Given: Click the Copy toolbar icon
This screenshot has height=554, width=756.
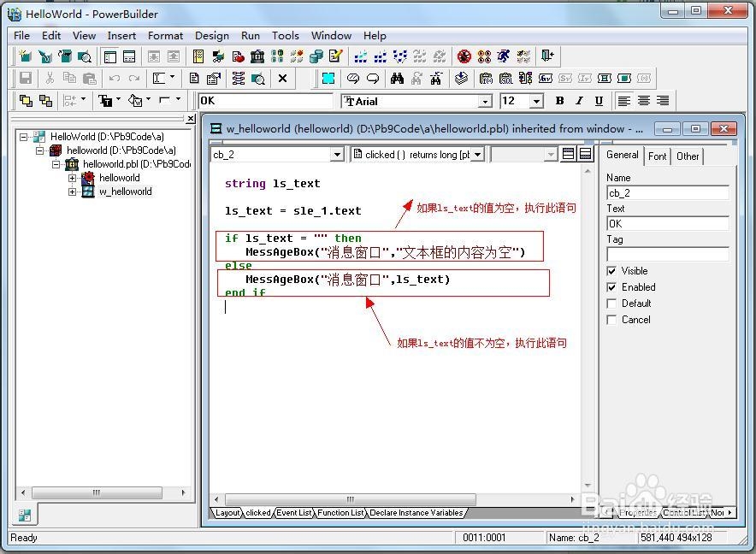Looking at the screenshot, I should click(69, 78).
